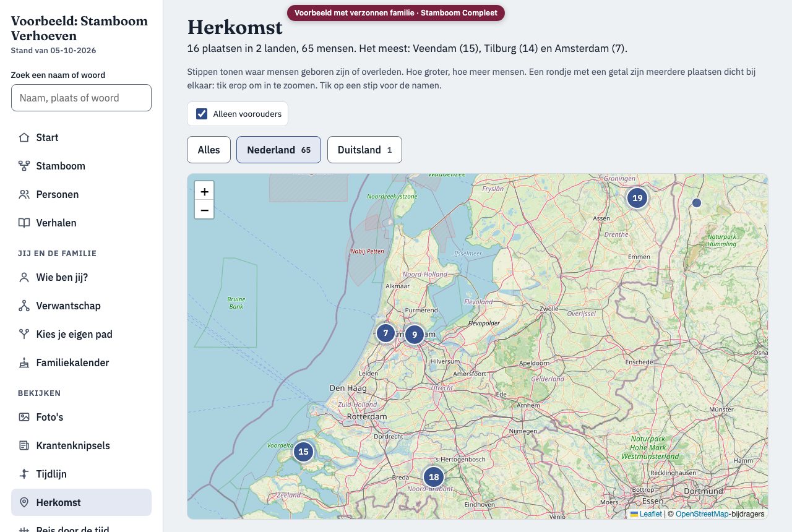Click the 'Kies je eigen pad' icon
Screen dimensions: 792x532
tap(24, 334)
